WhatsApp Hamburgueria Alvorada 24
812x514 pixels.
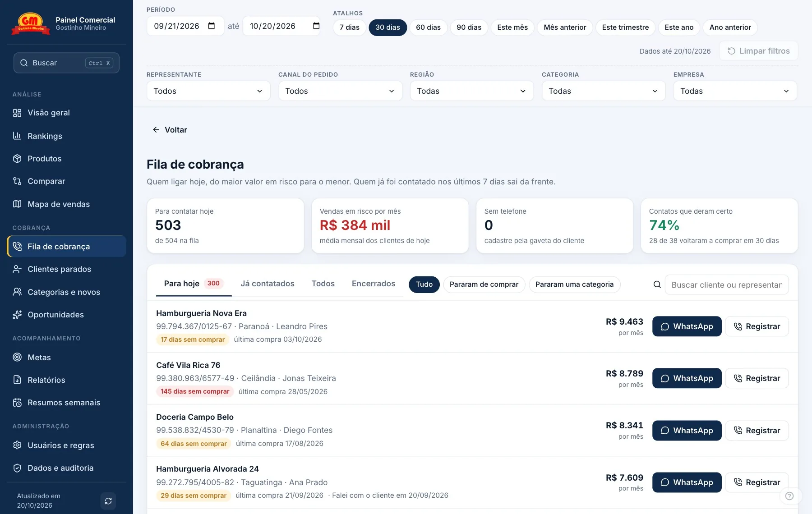687,482
